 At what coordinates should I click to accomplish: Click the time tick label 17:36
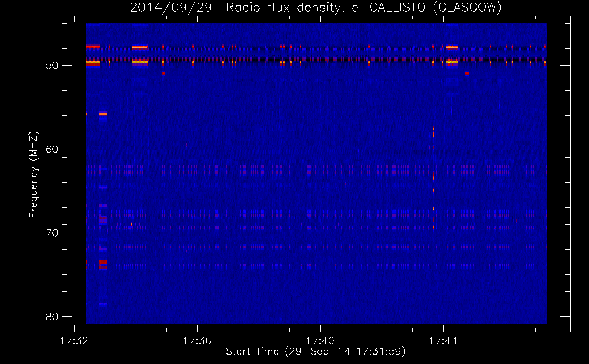click(197, 341)
